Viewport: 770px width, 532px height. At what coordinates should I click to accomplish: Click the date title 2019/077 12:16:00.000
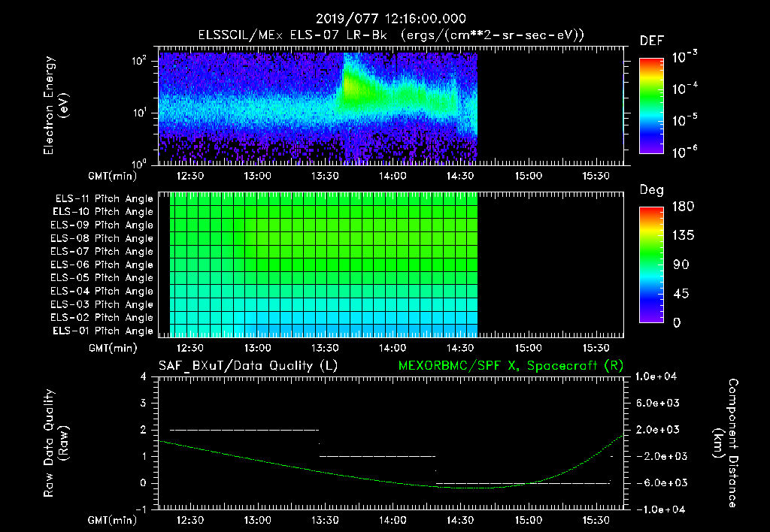coord(391,19)
